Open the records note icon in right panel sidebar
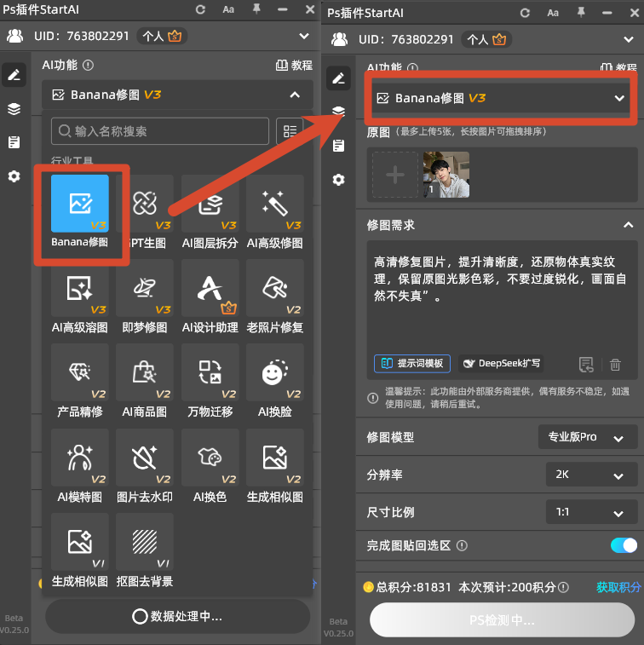The width and height of the screenshot is (644, 645). click(338, 146)
